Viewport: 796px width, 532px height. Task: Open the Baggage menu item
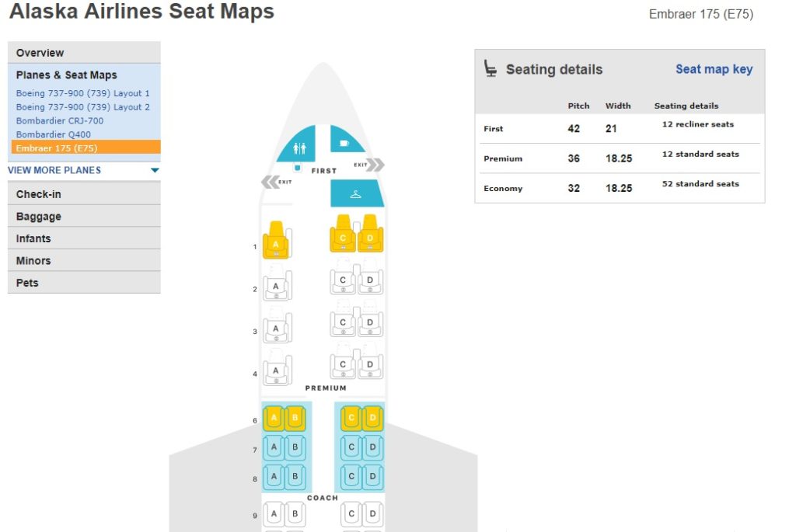(39, 217)
